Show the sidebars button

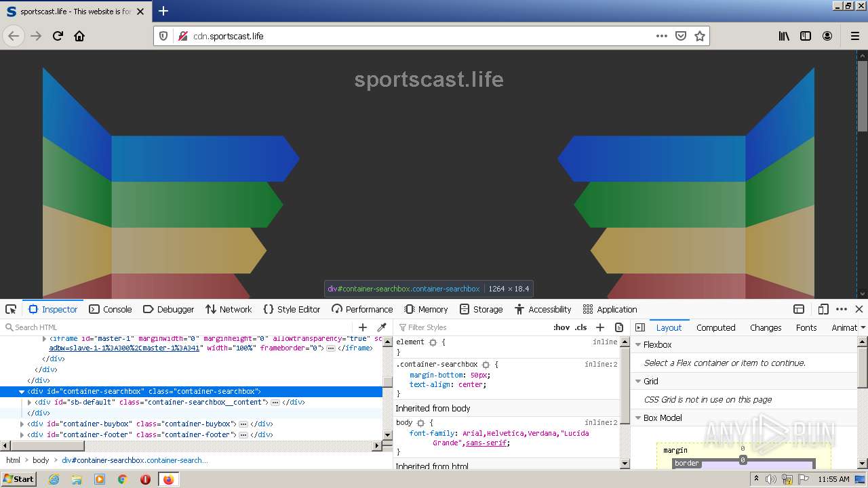point(806,36)
